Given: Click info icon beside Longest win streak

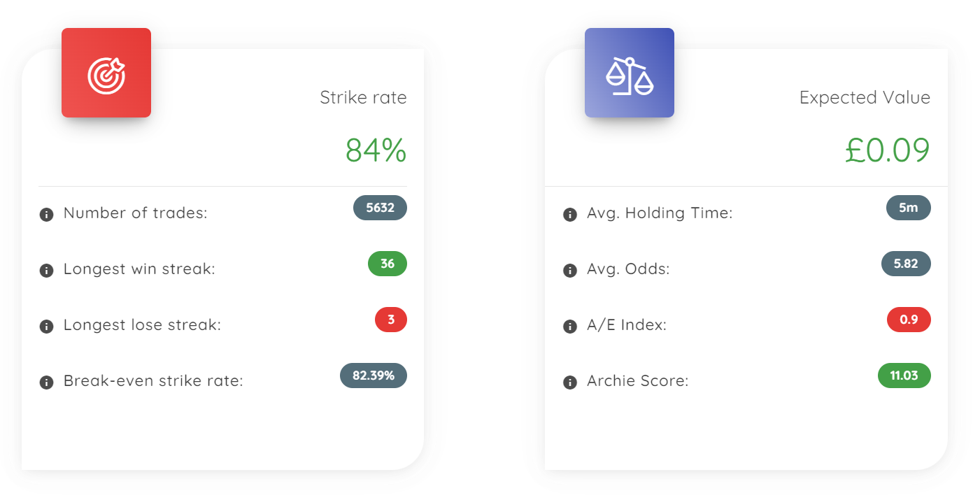Looking at the screenshot, I should point(47,271).
